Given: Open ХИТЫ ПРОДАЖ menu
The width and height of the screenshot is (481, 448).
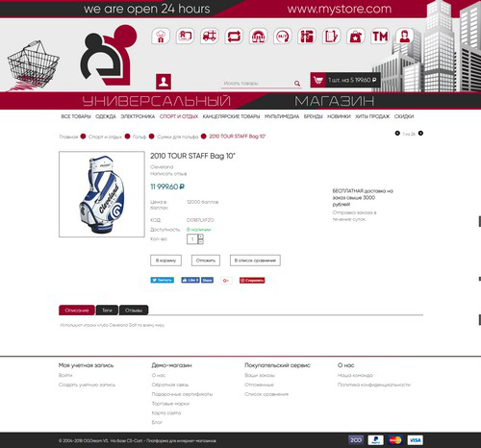Looking at the screenshot, I should coord(372,116).
